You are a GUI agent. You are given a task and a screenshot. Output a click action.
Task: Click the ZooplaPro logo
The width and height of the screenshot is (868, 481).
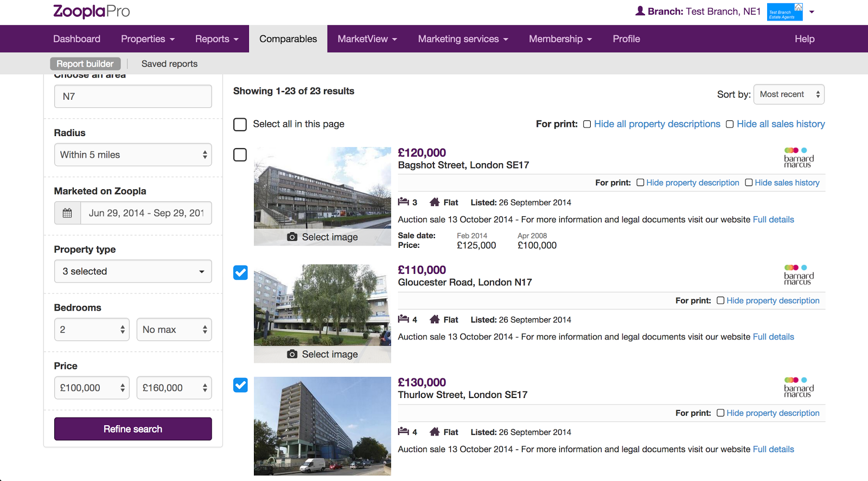click(91, 11)
